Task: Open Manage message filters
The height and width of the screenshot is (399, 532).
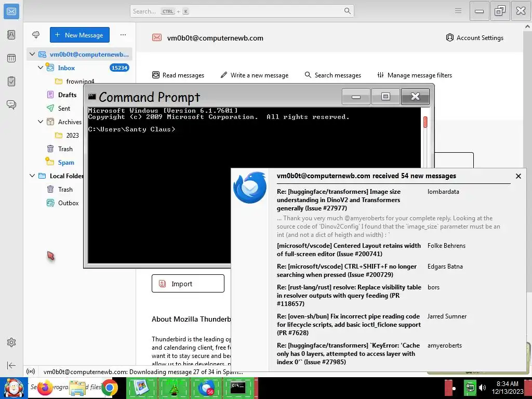Action: 415,75
